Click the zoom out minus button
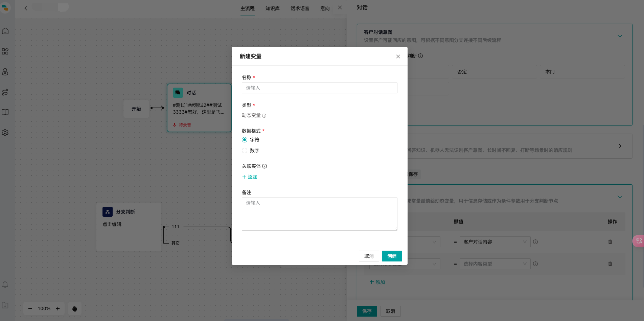The width and height of the screenshot is (644, 321). click(x=30, y=308)
